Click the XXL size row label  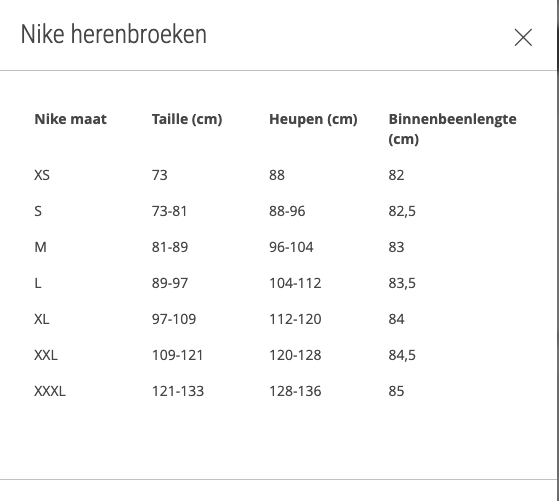(x=46, y=355)
